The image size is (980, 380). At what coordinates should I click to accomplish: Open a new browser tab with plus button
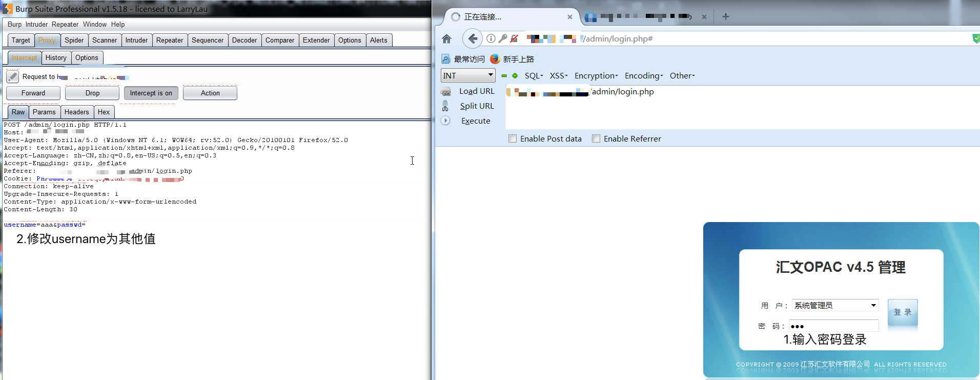725,17
